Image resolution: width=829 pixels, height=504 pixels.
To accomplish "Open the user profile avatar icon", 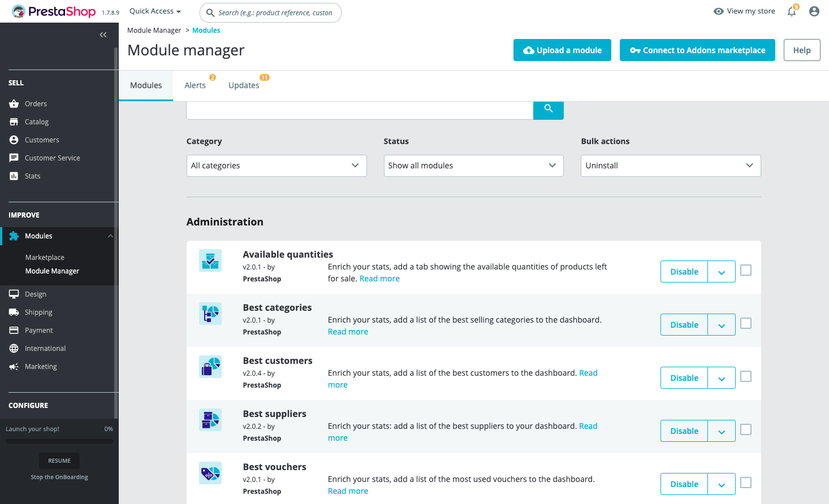I will click(814, 11).
